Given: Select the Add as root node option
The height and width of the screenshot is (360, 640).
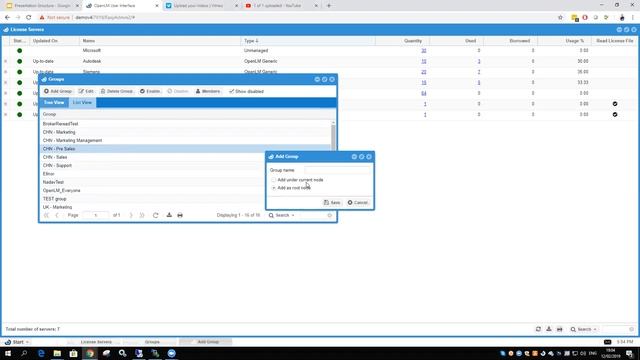Looking at the screenshot, I should click(274, 188).
